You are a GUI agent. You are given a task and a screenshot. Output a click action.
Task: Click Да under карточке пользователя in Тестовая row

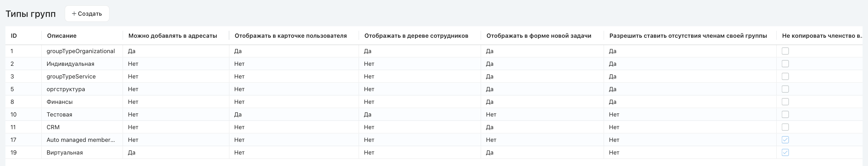click(238, 114)
